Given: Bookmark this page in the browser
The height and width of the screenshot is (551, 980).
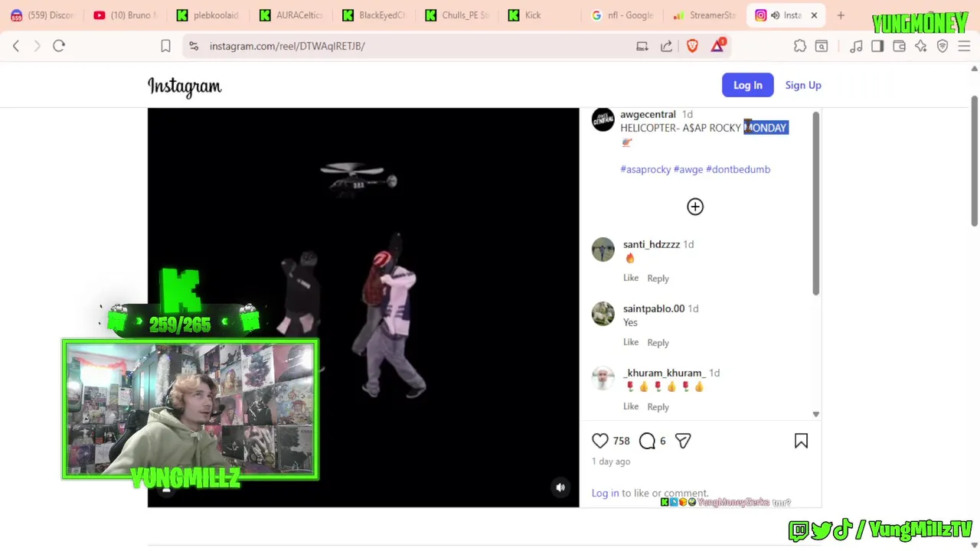Looking at the screenshot, I should [x=165, y=46].
